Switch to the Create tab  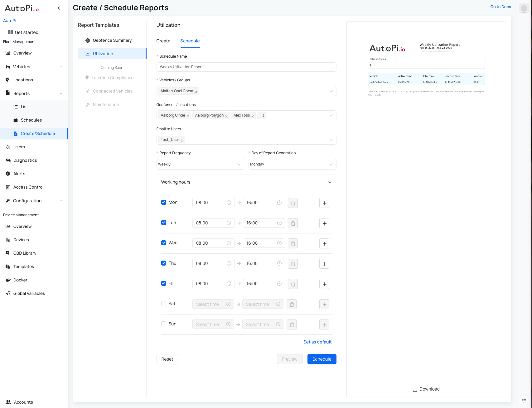pyautogui.click(x=163, y=41)
